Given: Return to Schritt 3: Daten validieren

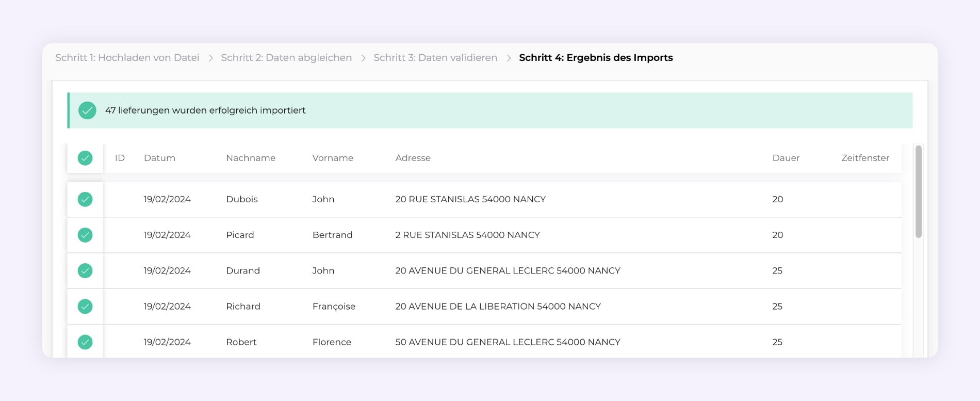Looking at the screenshot, I should click(x=435, y=58).
